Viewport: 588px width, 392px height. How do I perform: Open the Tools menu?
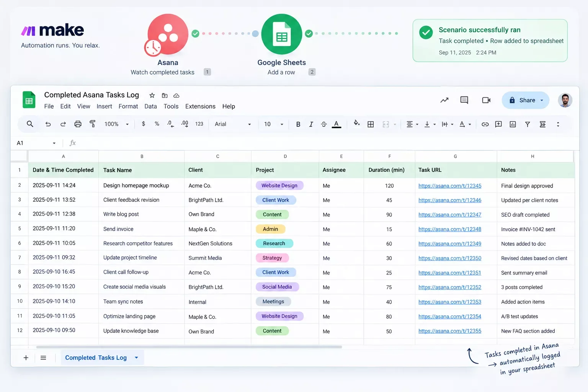tap(171, 106)
